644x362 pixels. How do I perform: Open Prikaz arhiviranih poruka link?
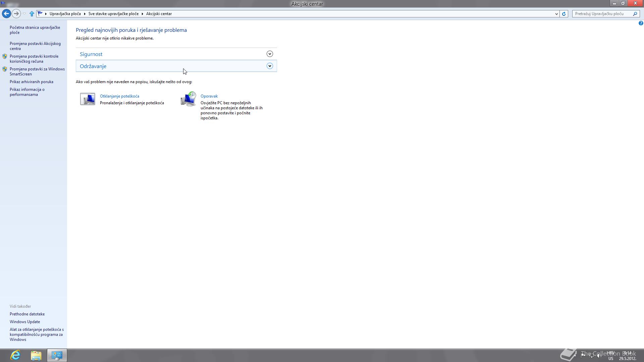pyautogui.click(x=32, y=82)
